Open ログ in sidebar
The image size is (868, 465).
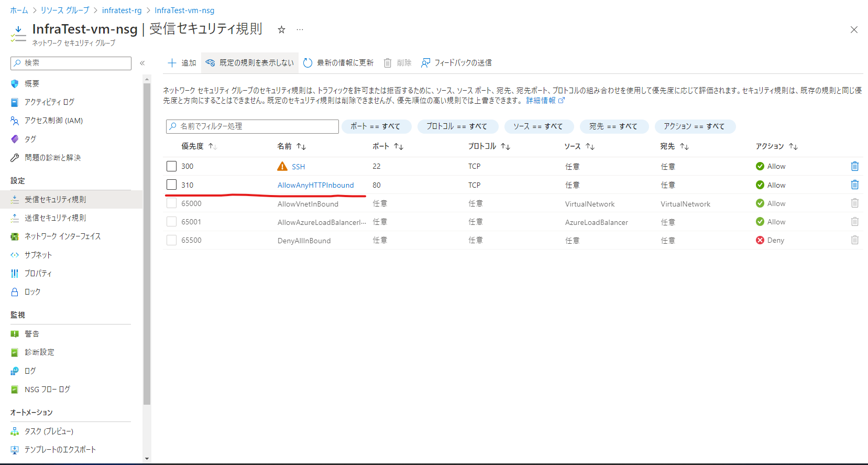tap(30, 371)
